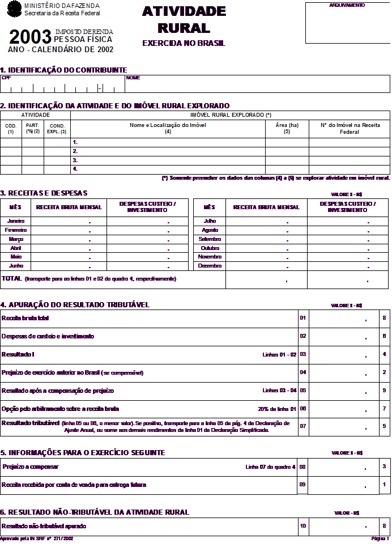Click the Receita bruta total value field
This screenshot has height=547, width=392.
351,319
